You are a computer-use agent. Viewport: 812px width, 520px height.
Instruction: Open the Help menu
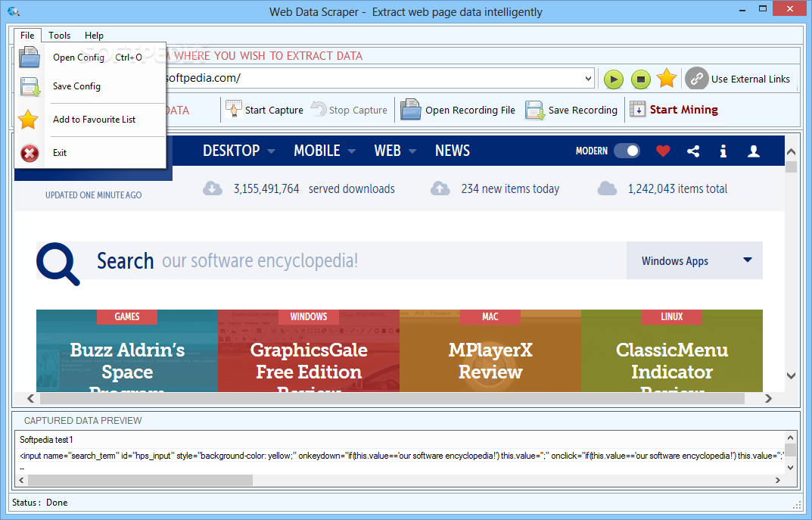tap(95, 36)
